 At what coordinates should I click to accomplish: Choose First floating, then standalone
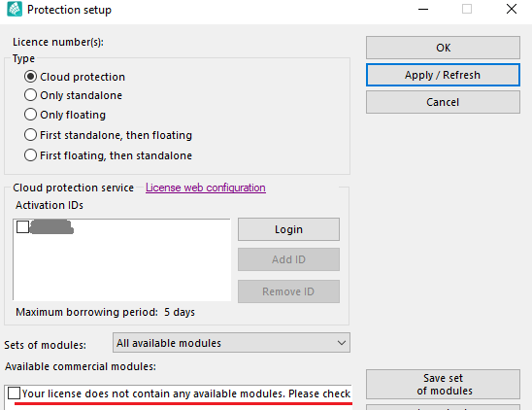pyautogui.click(x=30, y=155)
